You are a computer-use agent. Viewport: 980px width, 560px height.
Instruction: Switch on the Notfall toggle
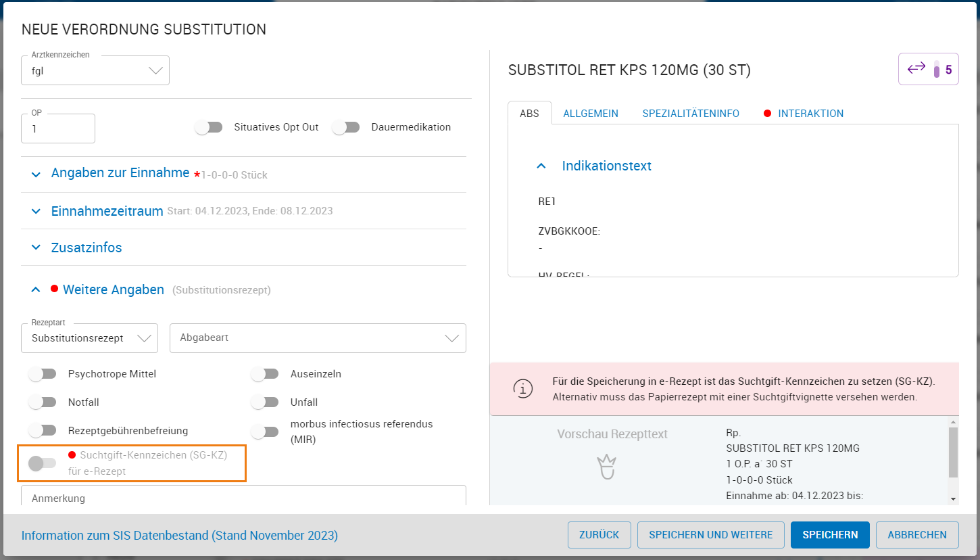[43, 402]
